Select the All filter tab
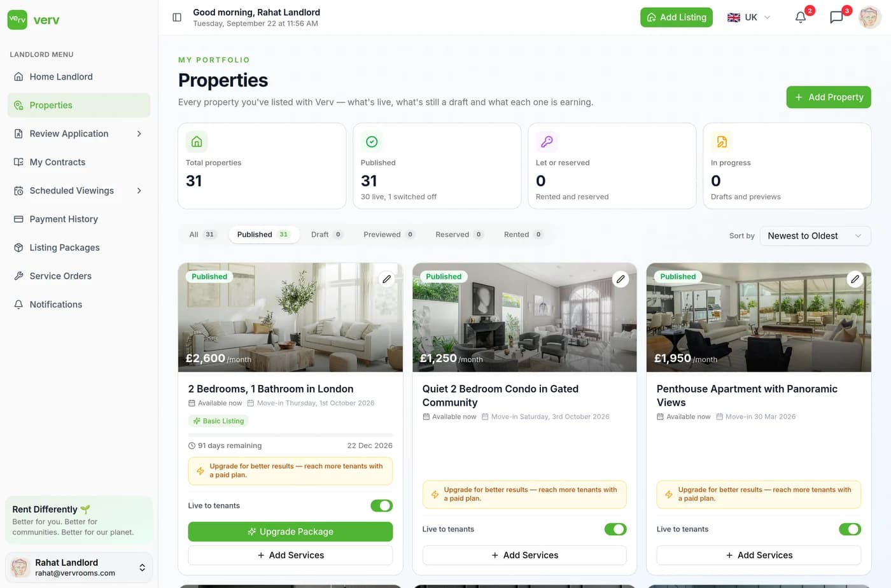The height and width of the screenshot is (588, 891). 203,234
